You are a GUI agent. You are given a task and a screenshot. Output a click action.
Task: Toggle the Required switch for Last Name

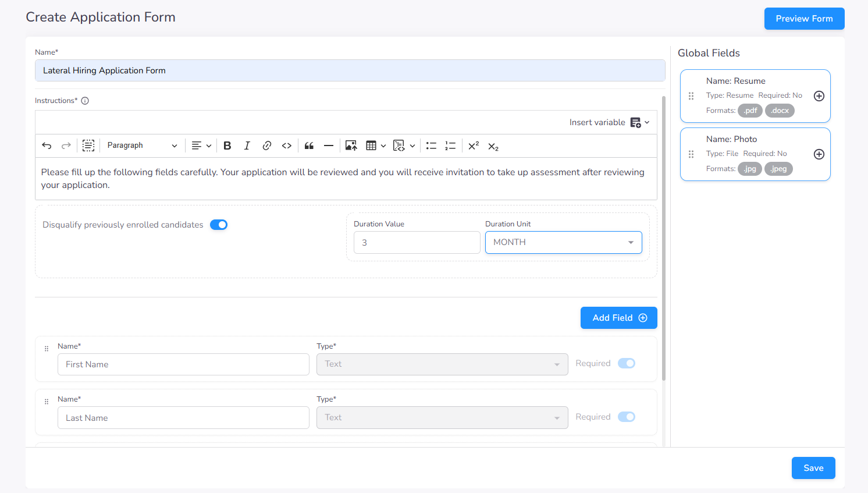[626, 417]
